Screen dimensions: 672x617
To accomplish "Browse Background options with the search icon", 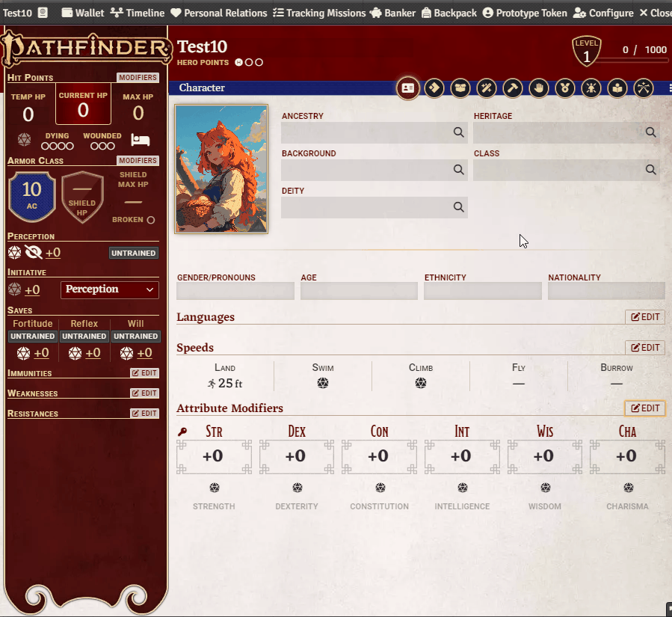I will tap(458, 170).
